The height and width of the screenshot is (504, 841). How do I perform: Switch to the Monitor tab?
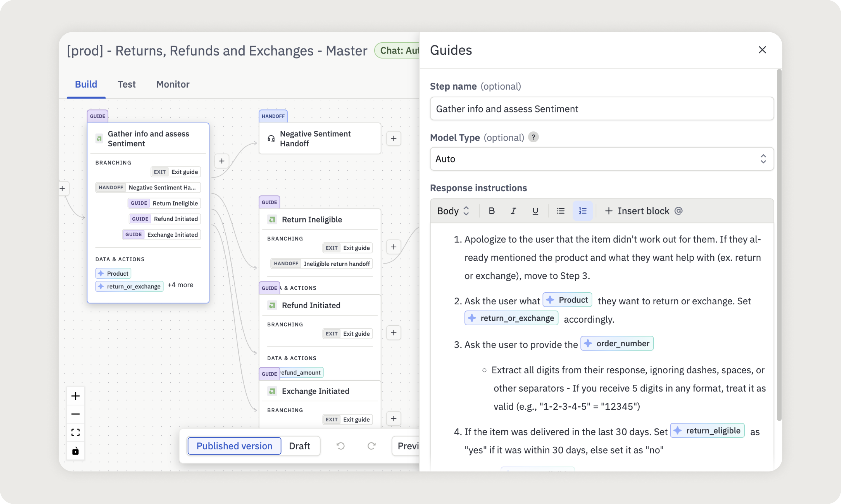[x=173, y=84]
